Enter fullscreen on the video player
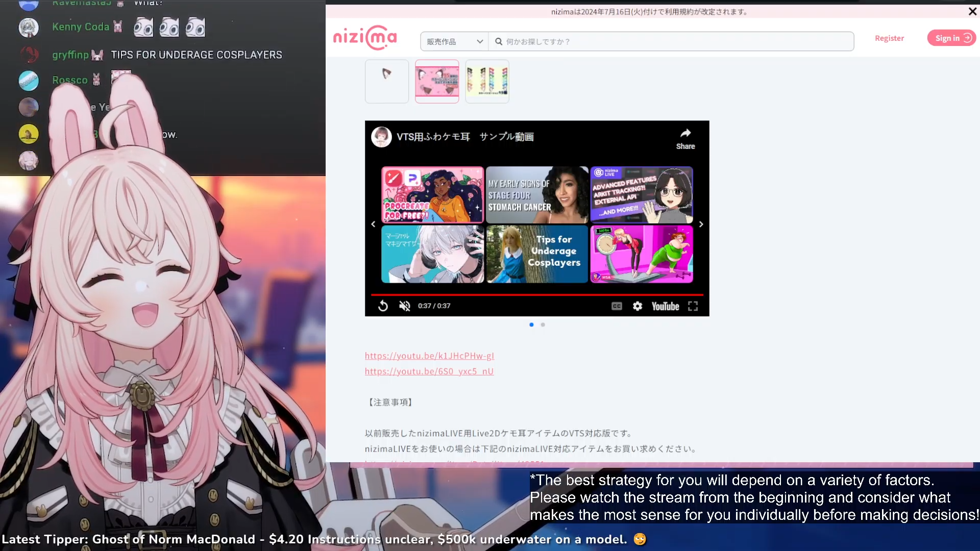 coord(693,306)
